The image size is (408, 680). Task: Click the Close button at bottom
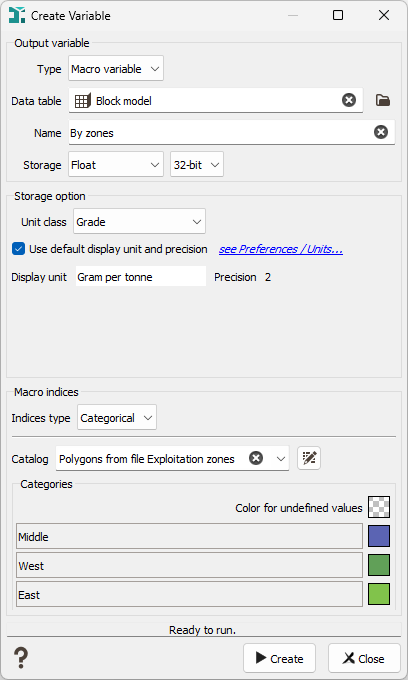[364, 658]
